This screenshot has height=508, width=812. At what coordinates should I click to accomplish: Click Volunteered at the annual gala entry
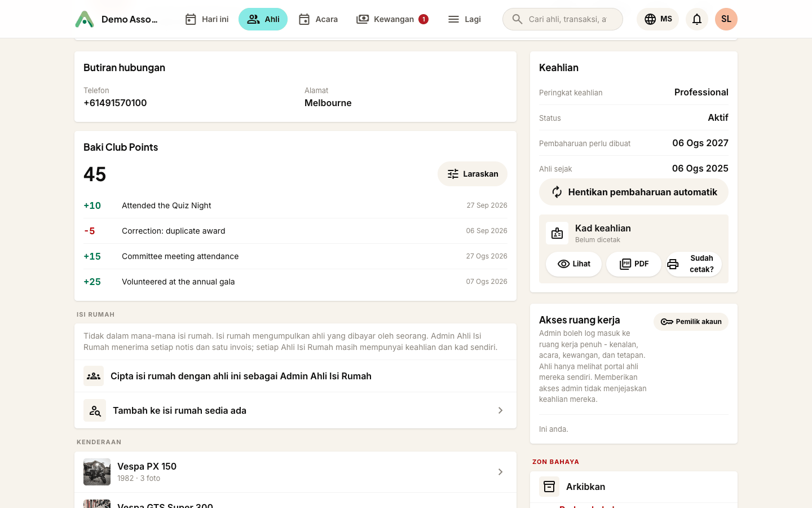(x=295, y=282)
